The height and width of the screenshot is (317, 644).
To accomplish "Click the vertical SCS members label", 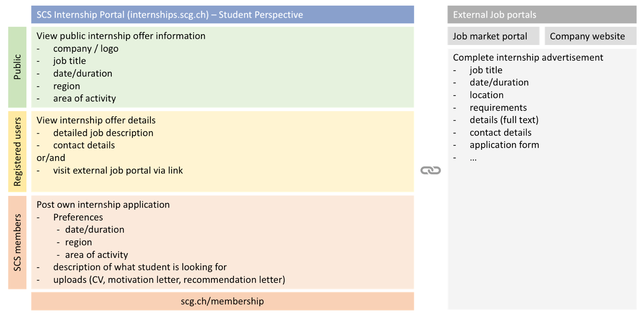I will (17, 242).
